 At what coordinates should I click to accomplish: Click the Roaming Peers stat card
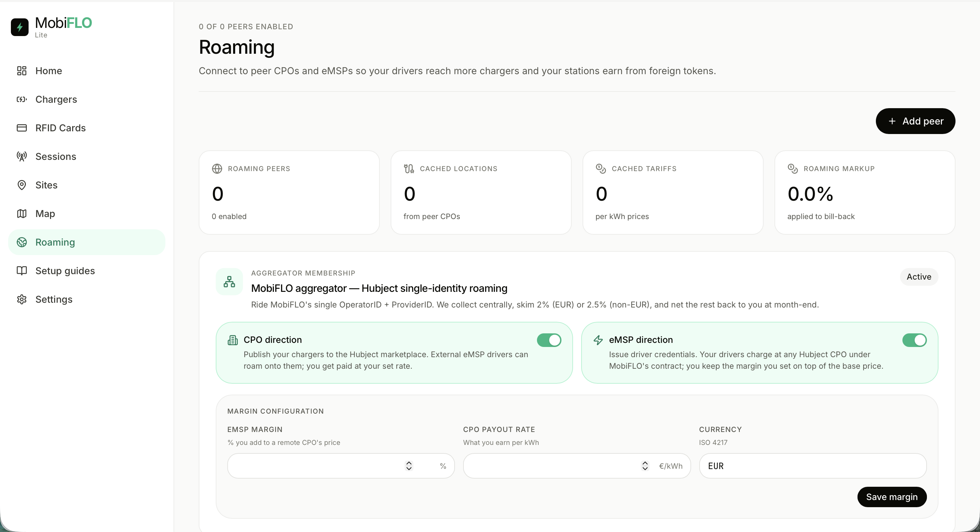point(289,193)
